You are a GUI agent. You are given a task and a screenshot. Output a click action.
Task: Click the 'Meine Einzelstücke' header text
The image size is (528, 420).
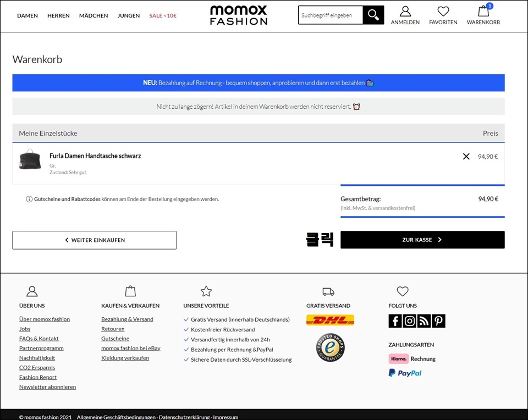(48, 133)
